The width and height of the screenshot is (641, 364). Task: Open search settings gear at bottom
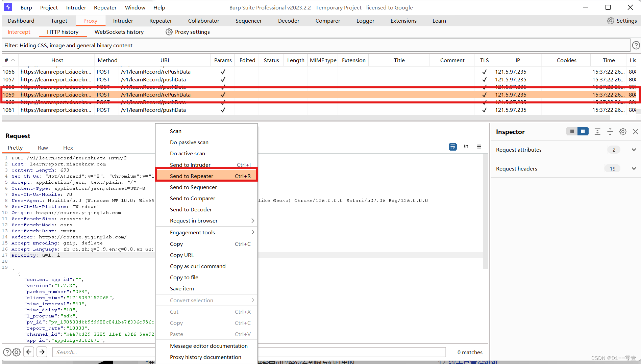(16, 352)
